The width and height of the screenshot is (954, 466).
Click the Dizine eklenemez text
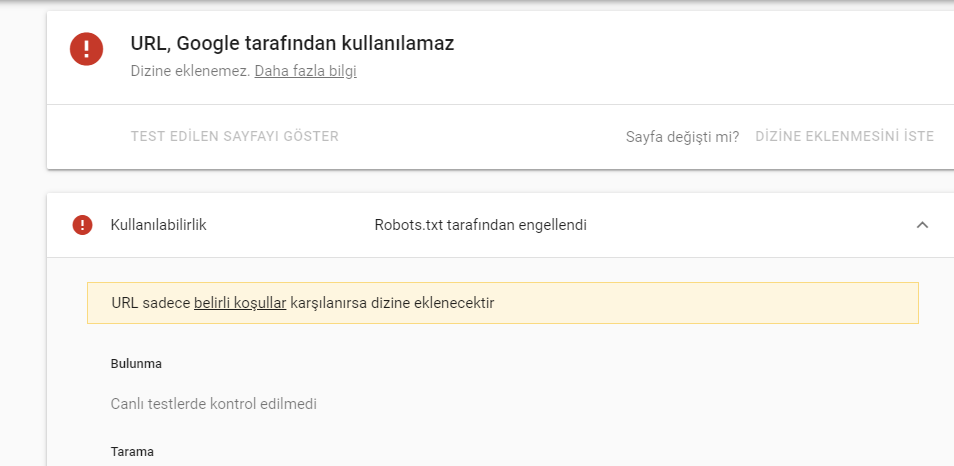[x=190, y=71]
